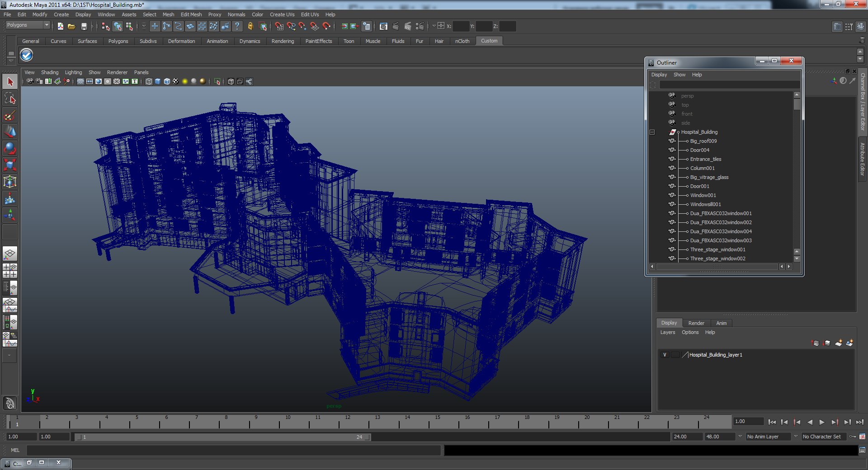
Task: Enable textured display checker ball icon
Action: [176, 81]
